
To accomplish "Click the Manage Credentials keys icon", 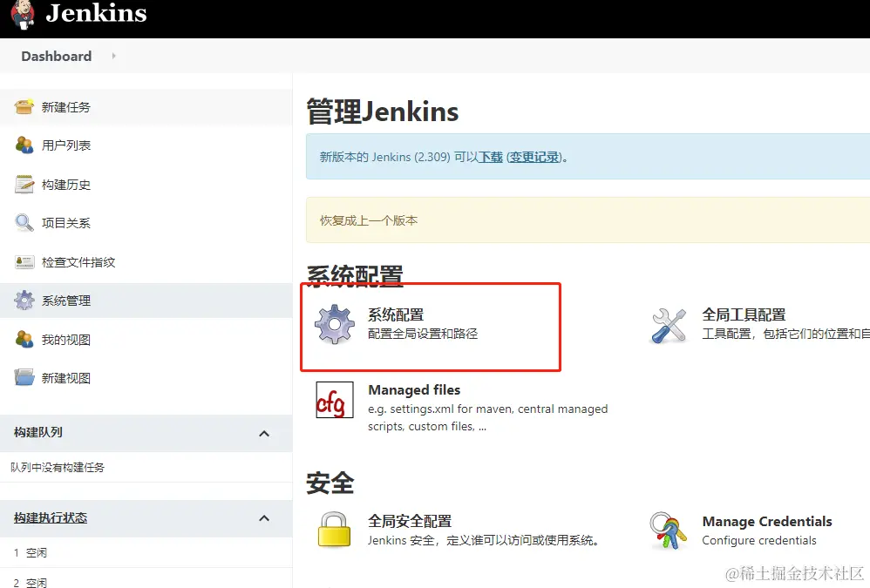I will point(668,531).
